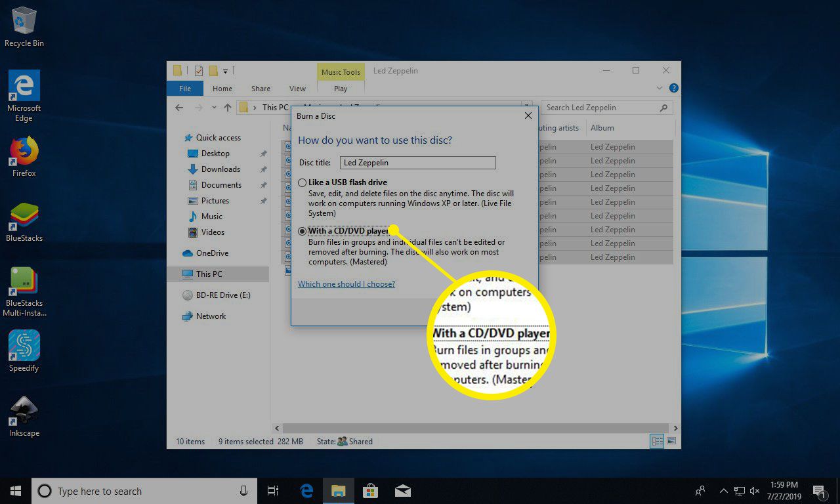Switch to the details view layout icon

coord(657,442)
